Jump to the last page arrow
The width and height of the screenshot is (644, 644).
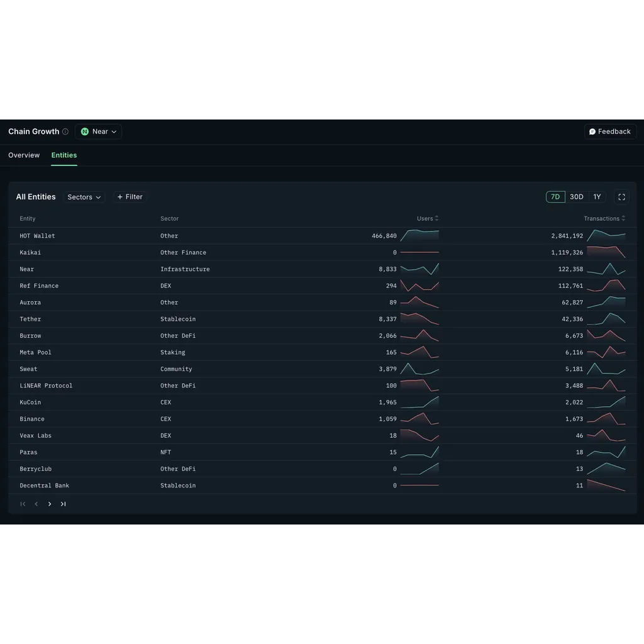[x=64, y=504]
